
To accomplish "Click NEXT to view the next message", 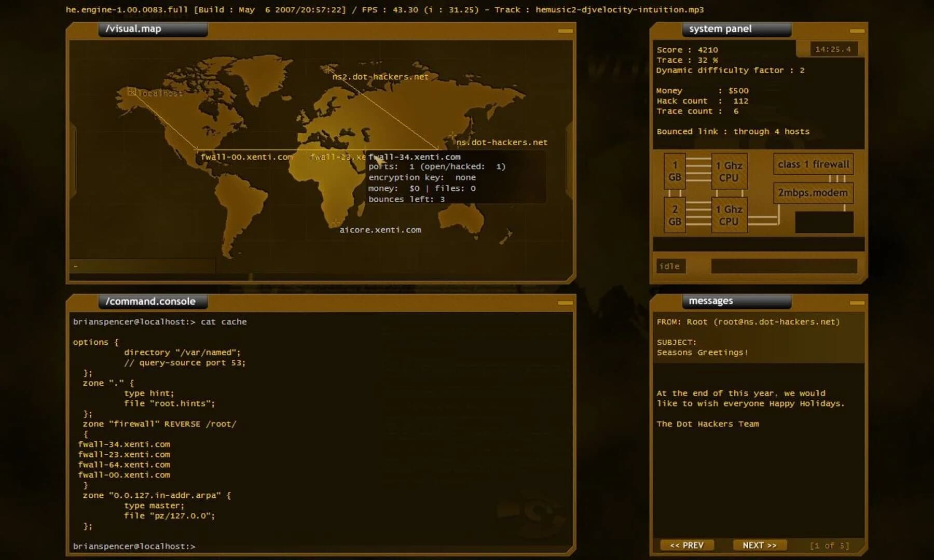I will coord(759,545).
